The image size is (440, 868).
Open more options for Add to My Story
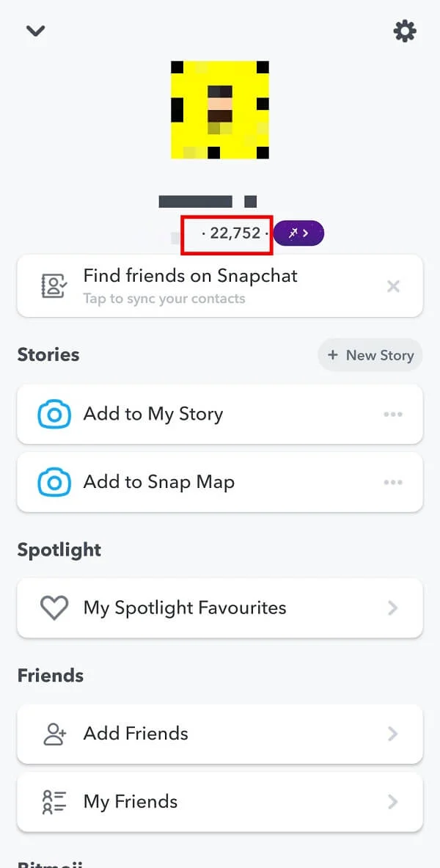click(x=394, y=414)
